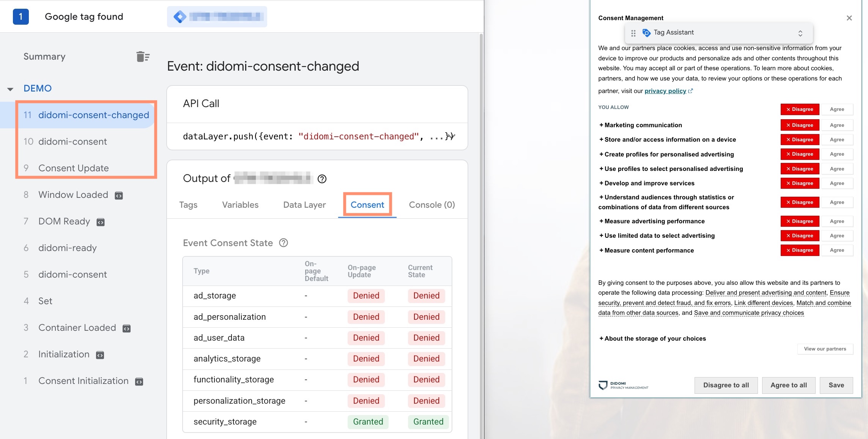868x439 pixels.
Task: Expand the dataLayer.push API call chevron
Action: point(451,136)
